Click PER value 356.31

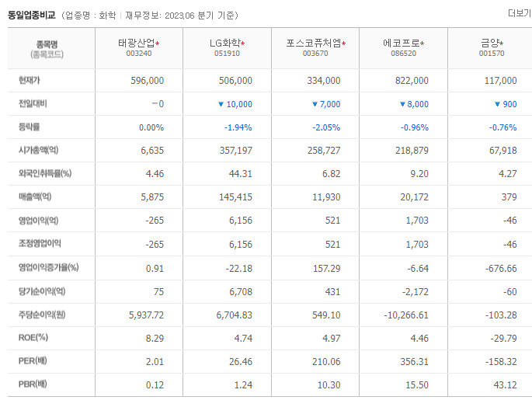point(414,362)
